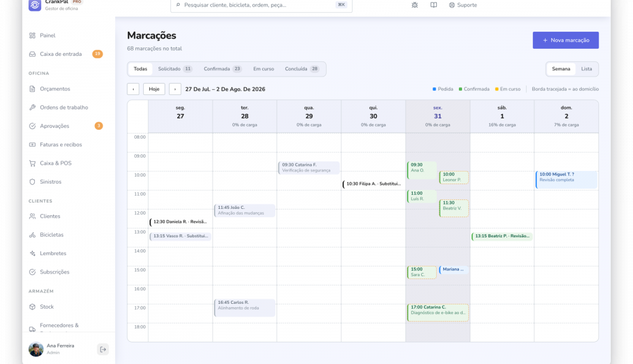
Task: Click the Sinistros shield icon
Action: (32, 182)
